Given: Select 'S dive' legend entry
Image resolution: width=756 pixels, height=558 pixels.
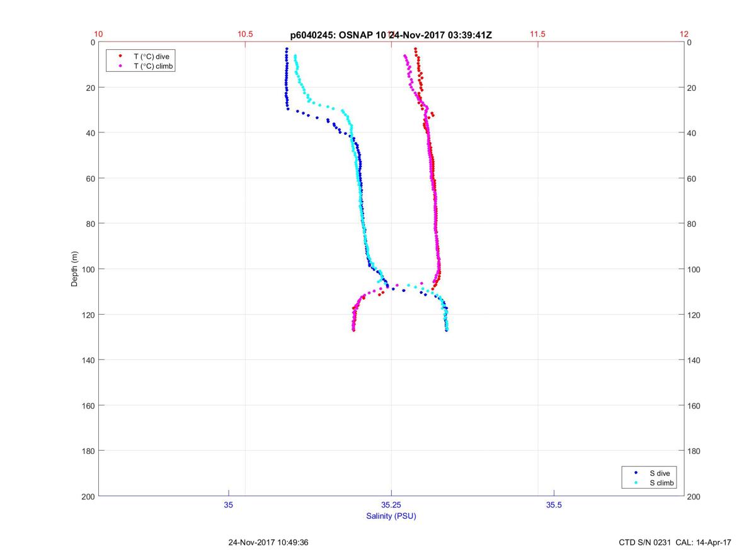Looking at the screenshot, I should point(660,473).
